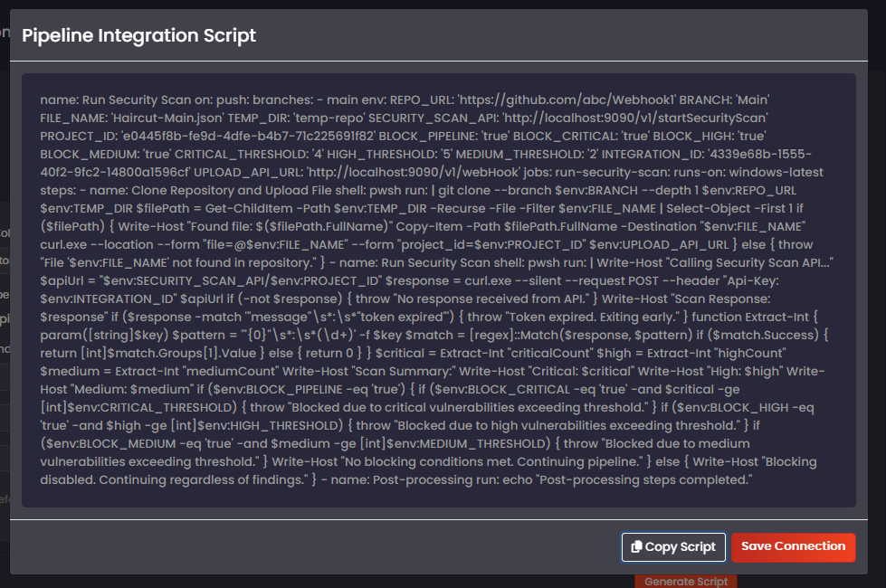Click the Generate Script button behind the dialog

point(685,582)
